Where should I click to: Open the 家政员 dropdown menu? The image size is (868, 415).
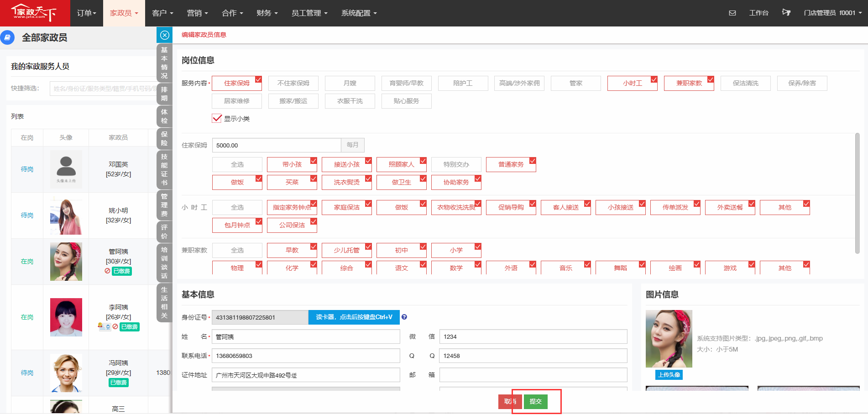tap(124, 13)
